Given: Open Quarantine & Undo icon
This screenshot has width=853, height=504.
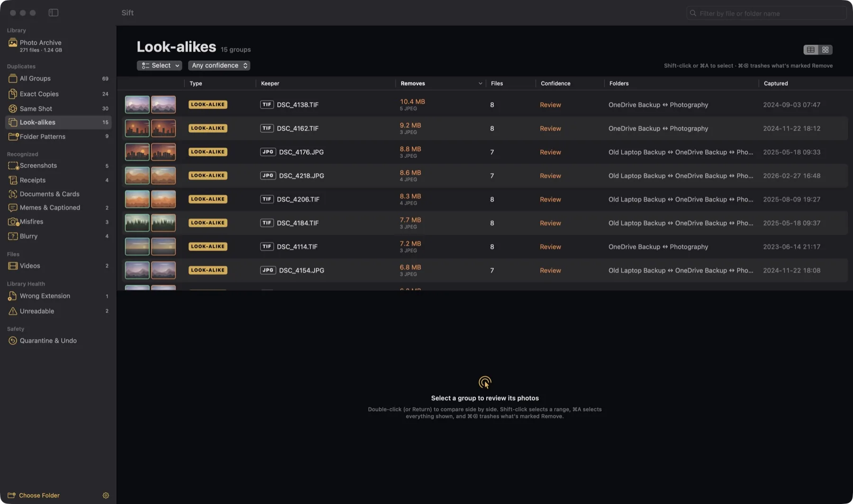Looking at the screenshot, I should coord(13,341).
